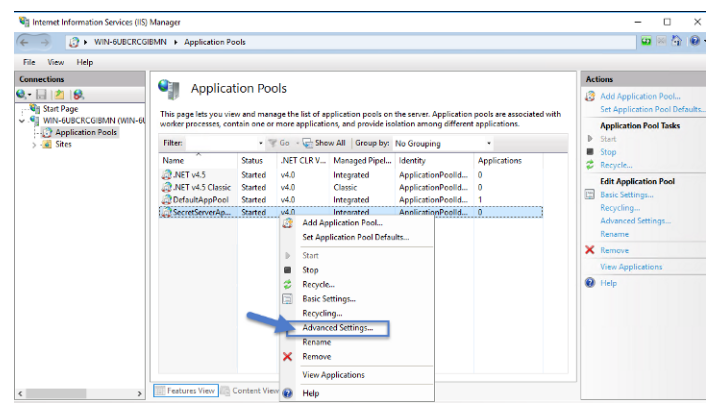The image size is (722, 412).
Task: Click the IIS Manager title bar icon
Action: coord(24,22)
